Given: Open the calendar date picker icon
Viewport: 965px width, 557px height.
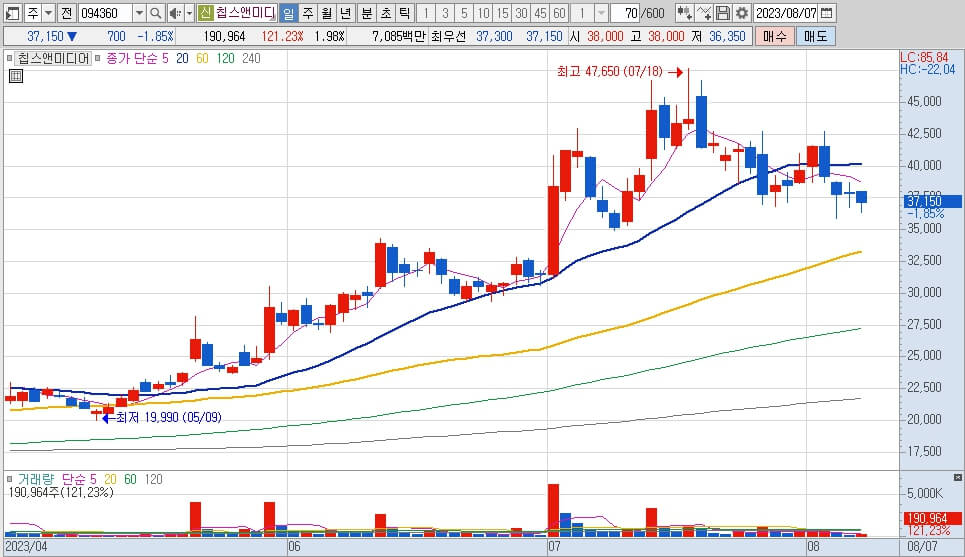Looking at the screenshot, I should click(827, 13).
